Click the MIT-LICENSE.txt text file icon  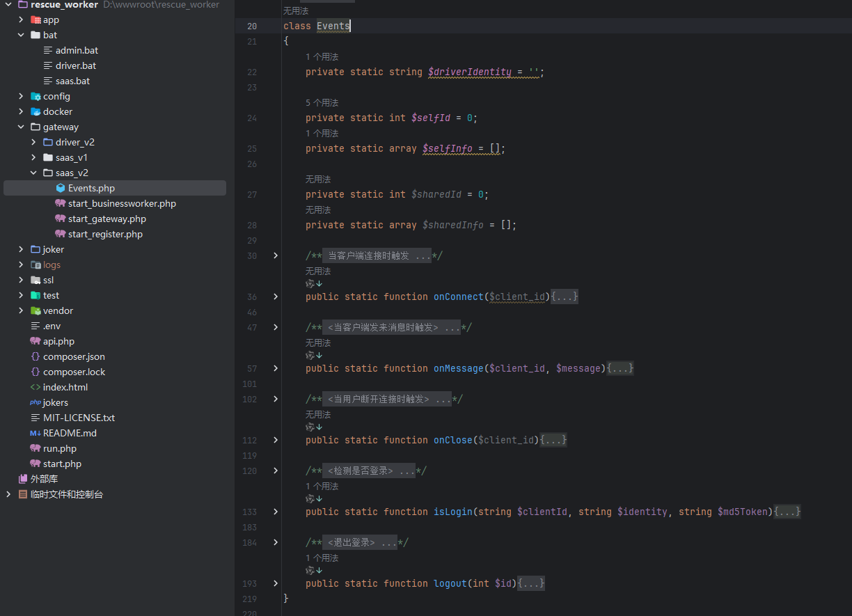pyautogui.click(x=35, y=418)
